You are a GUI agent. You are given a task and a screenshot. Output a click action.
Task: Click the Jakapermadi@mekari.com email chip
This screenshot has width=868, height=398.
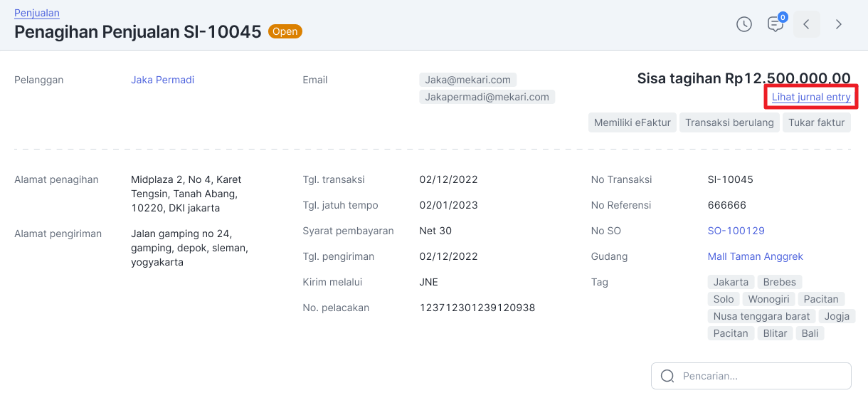click(487, 97)
